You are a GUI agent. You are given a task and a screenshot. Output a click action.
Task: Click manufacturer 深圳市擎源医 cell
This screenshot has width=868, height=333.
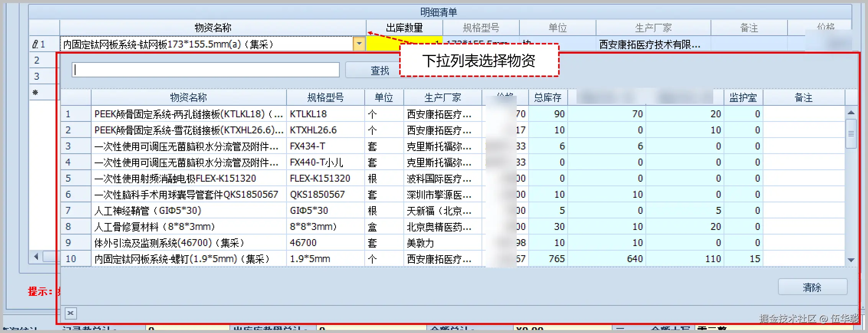pyautogui.click(x=442, y=194)
